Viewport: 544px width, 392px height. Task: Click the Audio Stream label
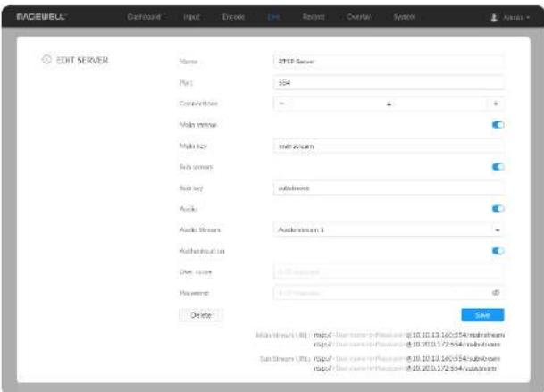tap(200, 229)
